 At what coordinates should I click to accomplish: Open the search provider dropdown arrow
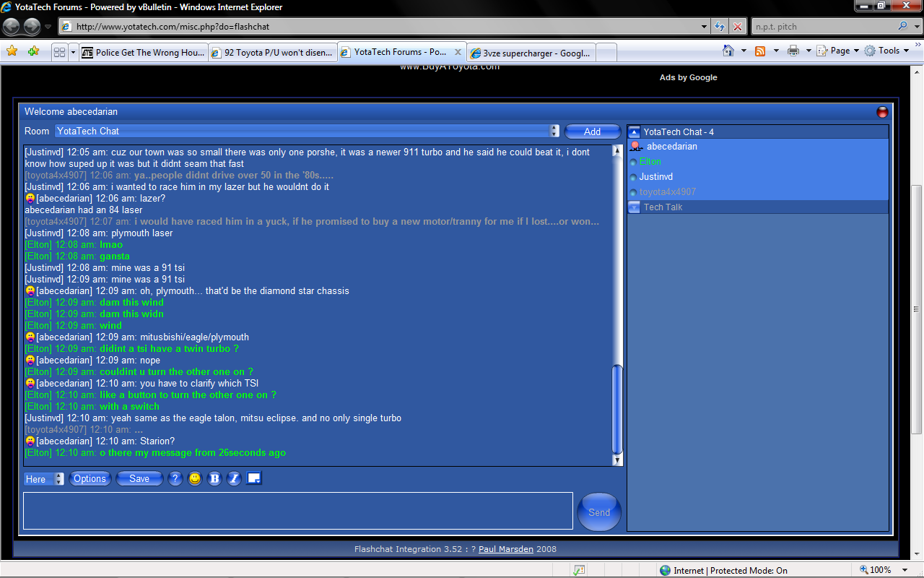pos(915,27)
